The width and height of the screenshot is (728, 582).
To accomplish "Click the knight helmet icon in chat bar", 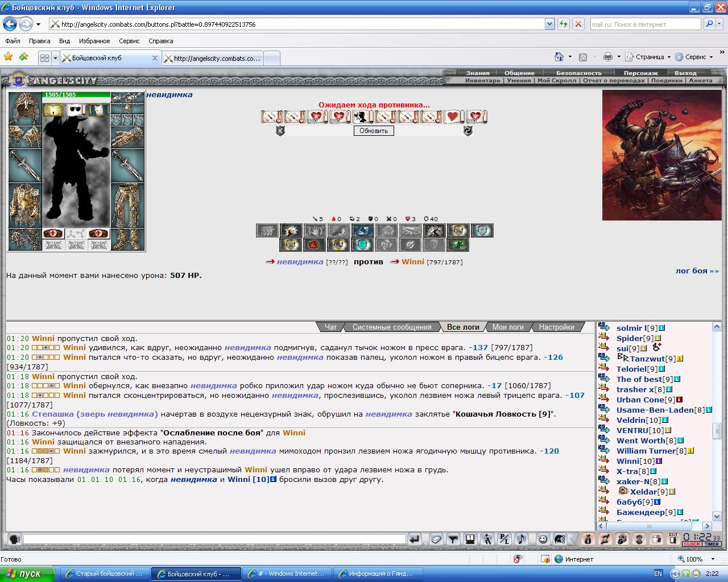I will coord(560,539).
